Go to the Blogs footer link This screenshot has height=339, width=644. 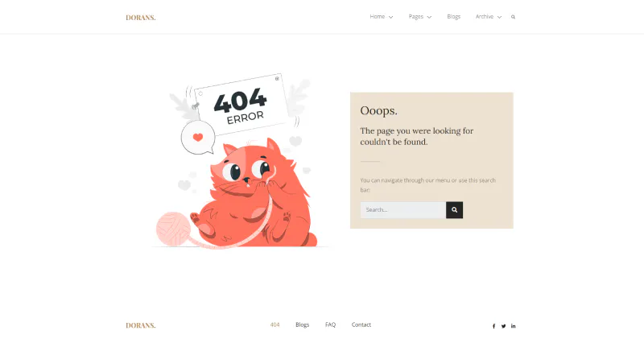(303, 325)
